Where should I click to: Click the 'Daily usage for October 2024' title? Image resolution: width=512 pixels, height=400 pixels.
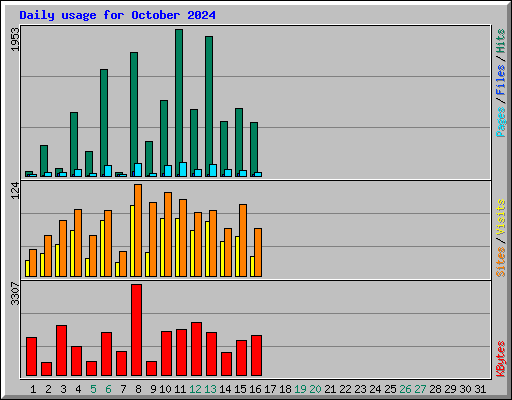click(x=117, y=15)
